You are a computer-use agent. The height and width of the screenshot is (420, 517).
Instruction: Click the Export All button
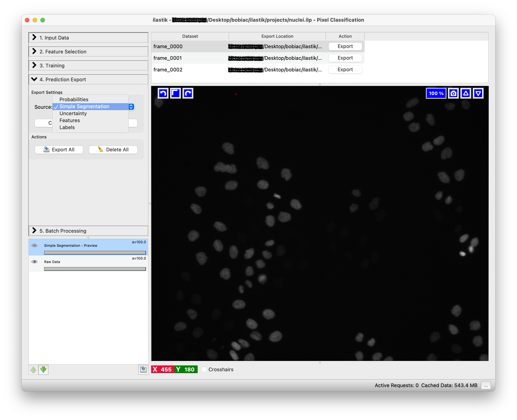(x=59, y=149)
